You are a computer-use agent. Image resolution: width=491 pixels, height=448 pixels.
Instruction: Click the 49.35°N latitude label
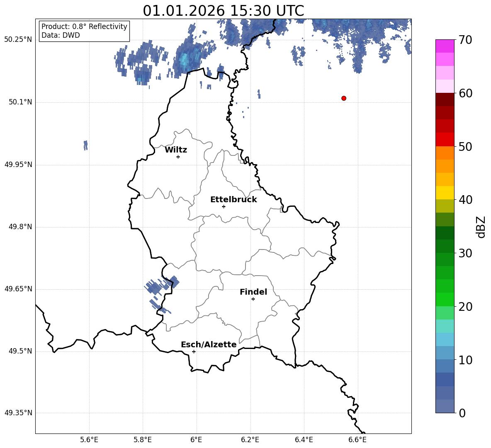click(18, 413)
